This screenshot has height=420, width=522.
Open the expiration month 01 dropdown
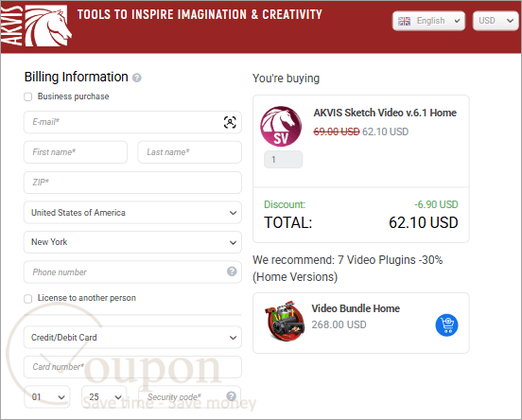[47, 396]
